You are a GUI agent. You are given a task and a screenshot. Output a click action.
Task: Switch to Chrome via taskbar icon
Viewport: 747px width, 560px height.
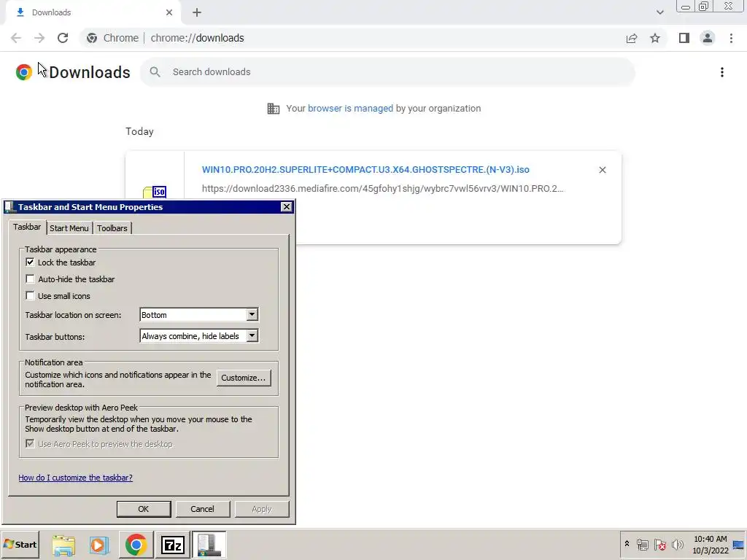136,545
